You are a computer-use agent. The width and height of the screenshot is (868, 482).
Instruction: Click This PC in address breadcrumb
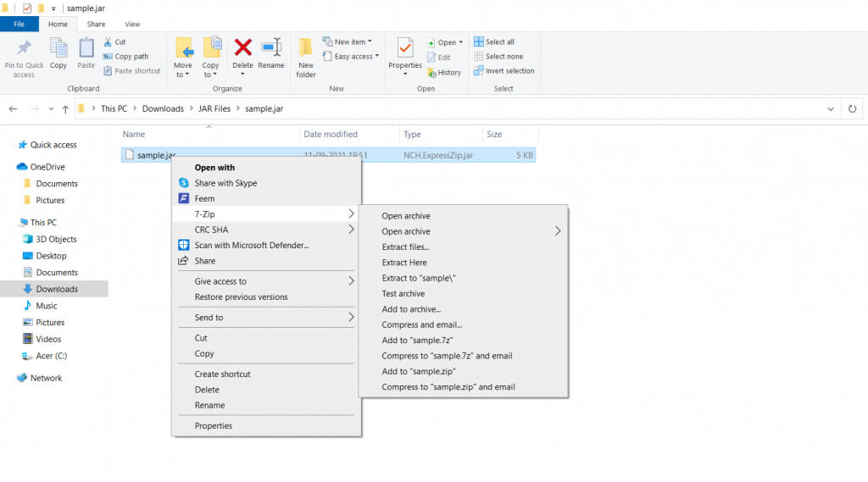[114, 109]
